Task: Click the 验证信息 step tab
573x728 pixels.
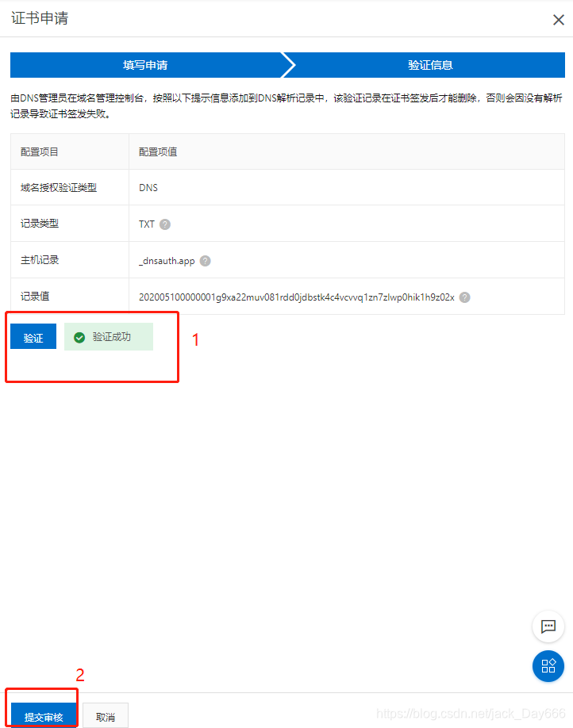Action: (x=430, y=65)
